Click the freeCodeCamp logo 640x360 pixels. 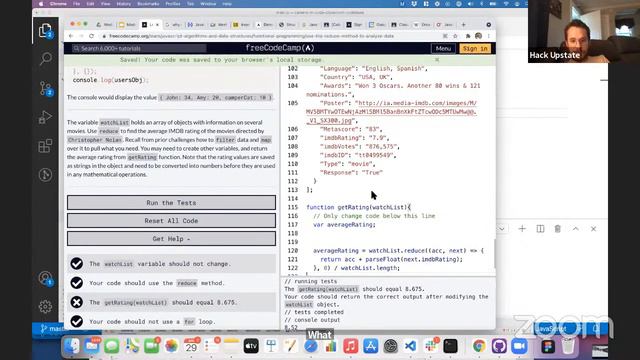pyautogui.click(x=280, y=48)
